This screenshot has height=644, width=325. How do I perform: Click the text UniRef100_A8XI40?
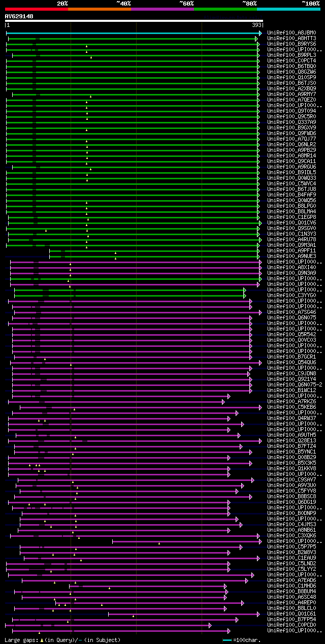click(x=292, y=268)
